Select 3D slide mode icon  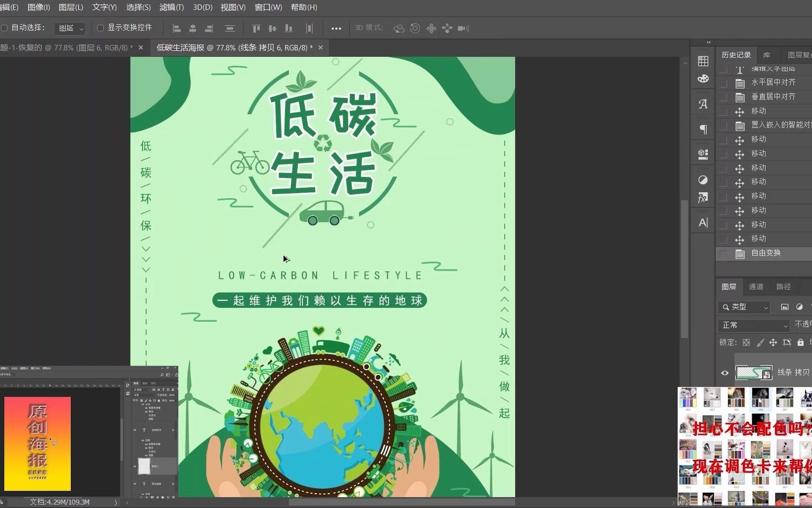pos(447,28)
